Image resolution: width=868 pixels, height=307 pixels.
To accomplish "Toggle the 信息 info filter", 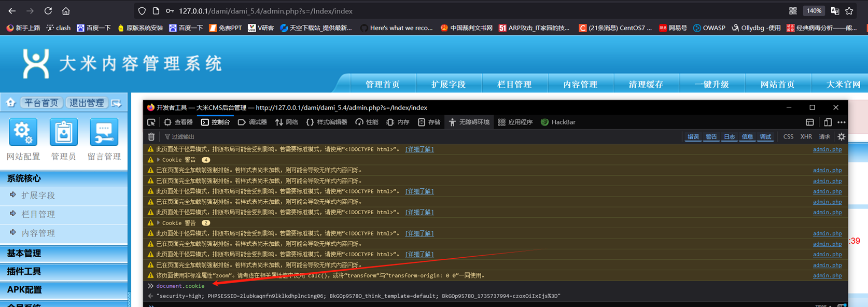I will 747,137.
